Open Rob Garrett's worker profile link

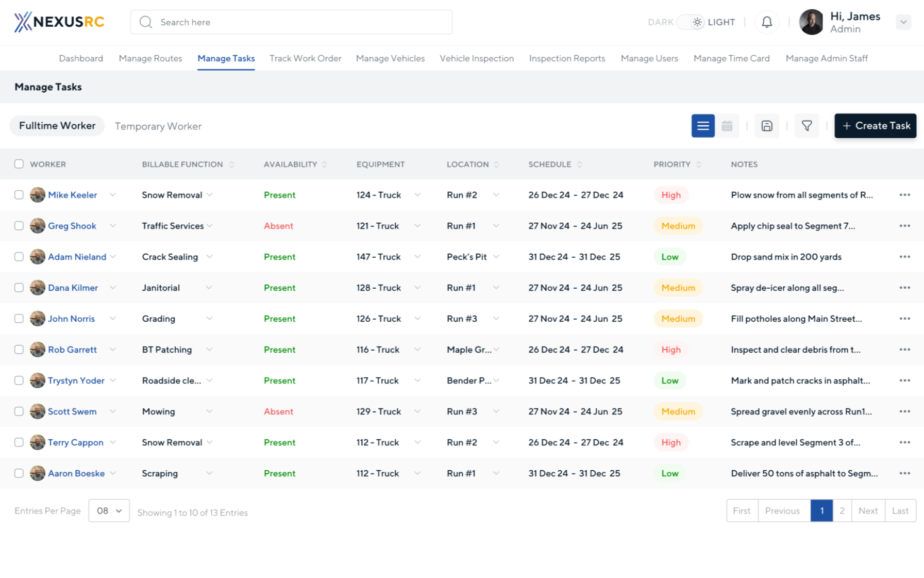pos(72,350)
